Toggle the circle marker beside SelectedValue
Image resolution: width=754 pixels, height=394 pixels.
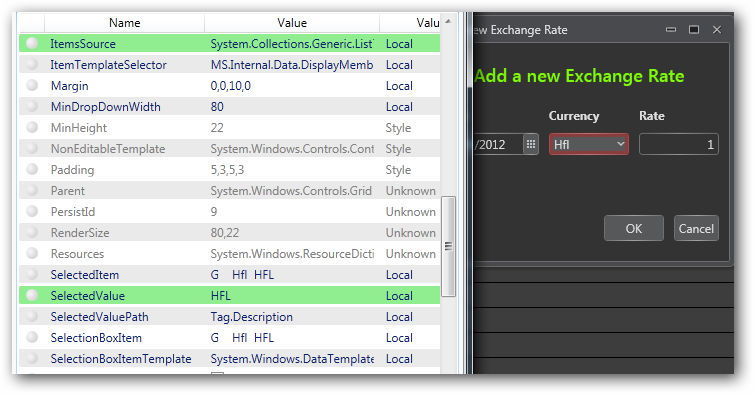pos(32,295)
